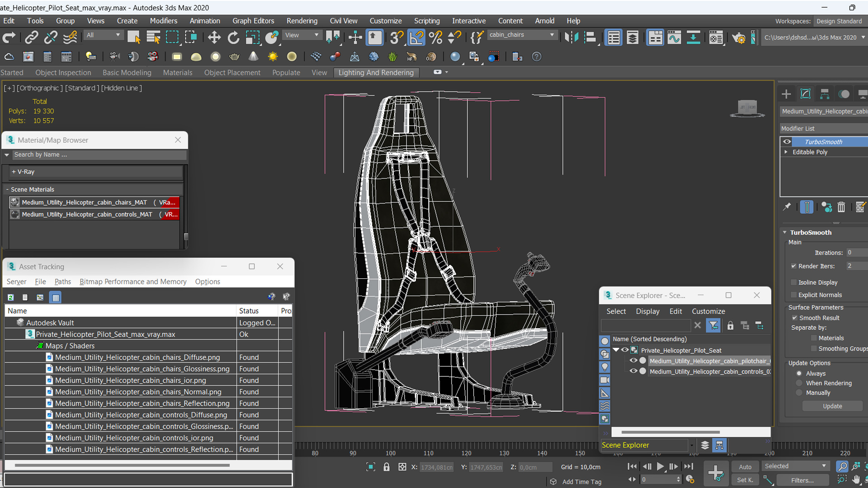Image resolution: width=868 pixels, height=488 pixels.
Task: Pin the modifier stack
Action: click(x=787, y=207)
